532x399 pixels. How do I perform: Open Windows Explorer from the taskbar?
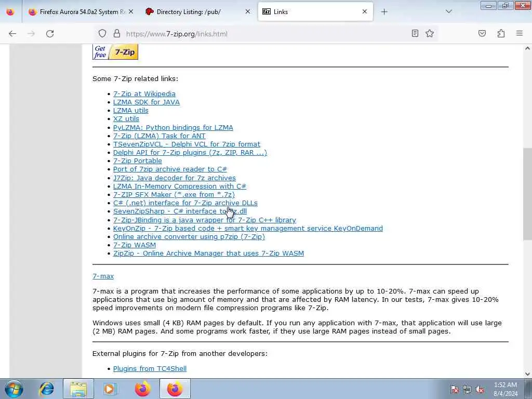[x=78, y=389]
